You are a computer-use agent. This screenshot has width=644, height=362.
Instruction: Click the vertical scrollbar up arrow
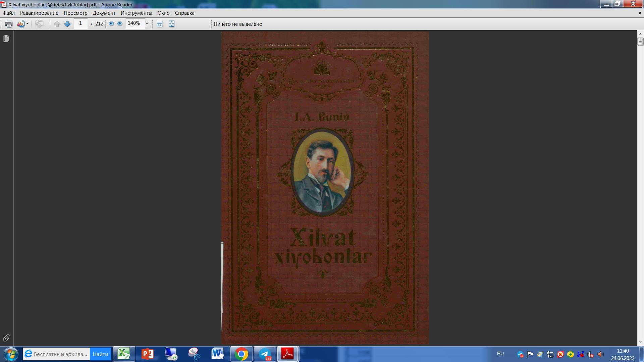pyautogui.click(x=640, y=34)
